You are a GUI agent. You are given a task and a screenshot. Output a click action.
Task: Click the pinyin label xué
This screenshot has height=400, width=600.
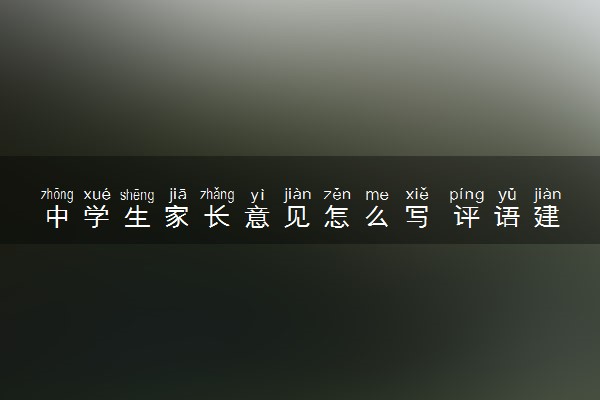click(97, 195)
